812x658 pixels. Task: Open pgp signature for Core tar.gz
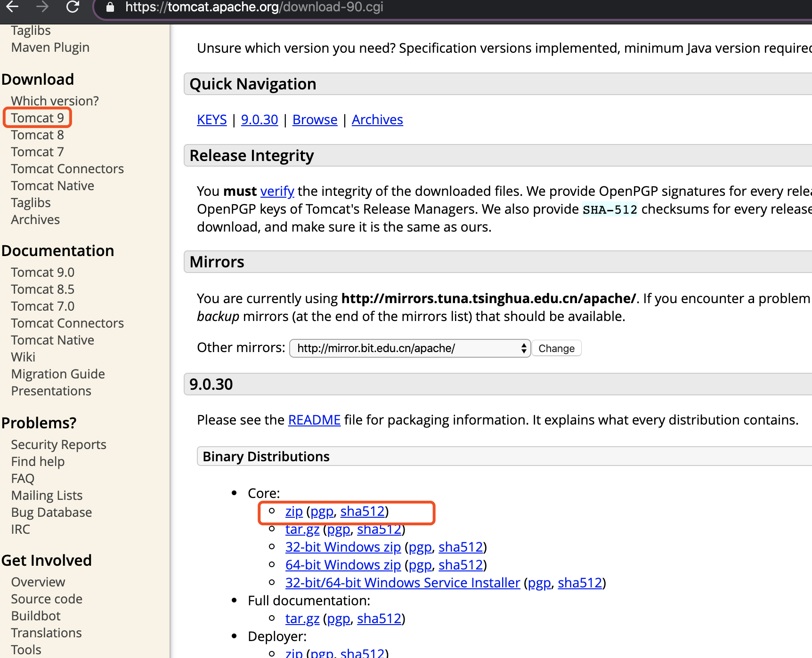(x=339, y=529)
